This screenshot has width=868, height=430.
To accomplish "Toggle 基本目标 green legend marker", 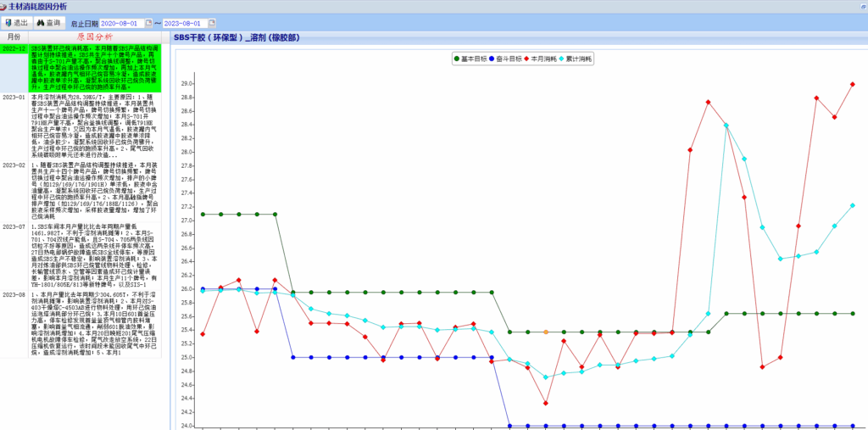I will click(x=456, y=59).
